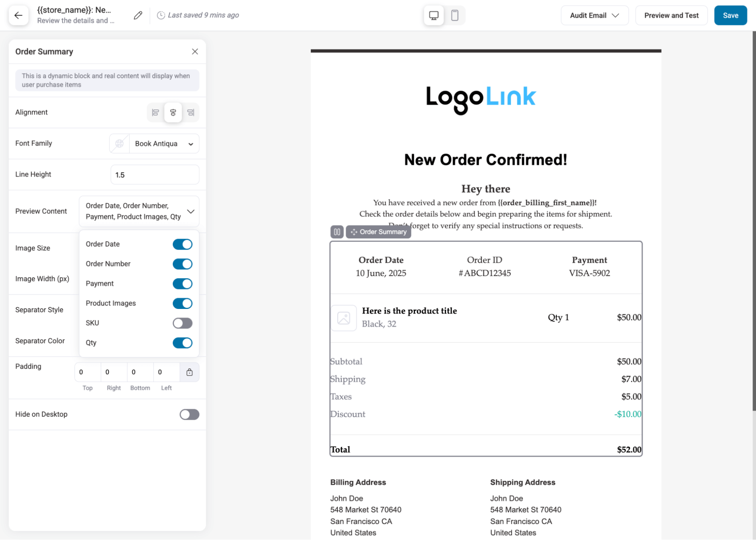The width and height of the screenshot is (756, 540).
Task: Click the Shipping cost $7.00
Action: (631, 379)
